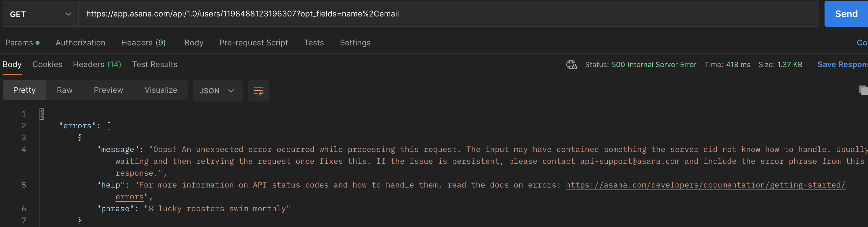Open the Test Results tab
This screenshot has height=227, width=868.
click(x=155, y=64)
